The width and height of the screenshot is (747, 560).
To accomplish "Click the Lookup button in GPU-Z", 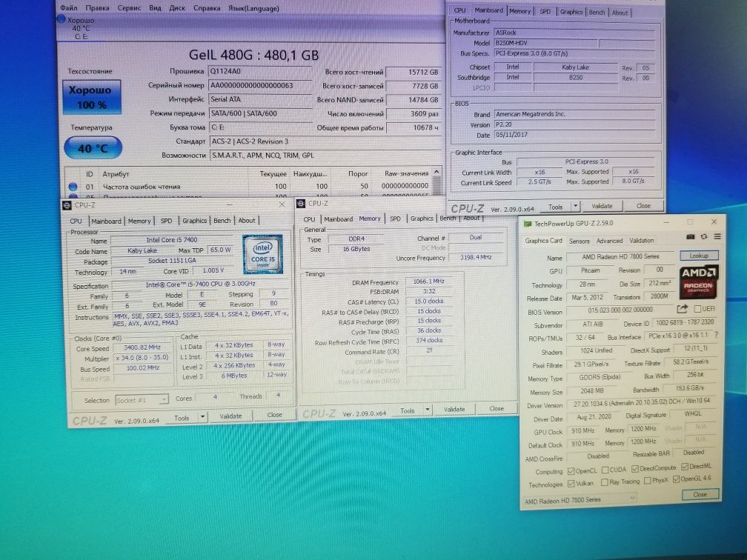I will tap(698, 256).
